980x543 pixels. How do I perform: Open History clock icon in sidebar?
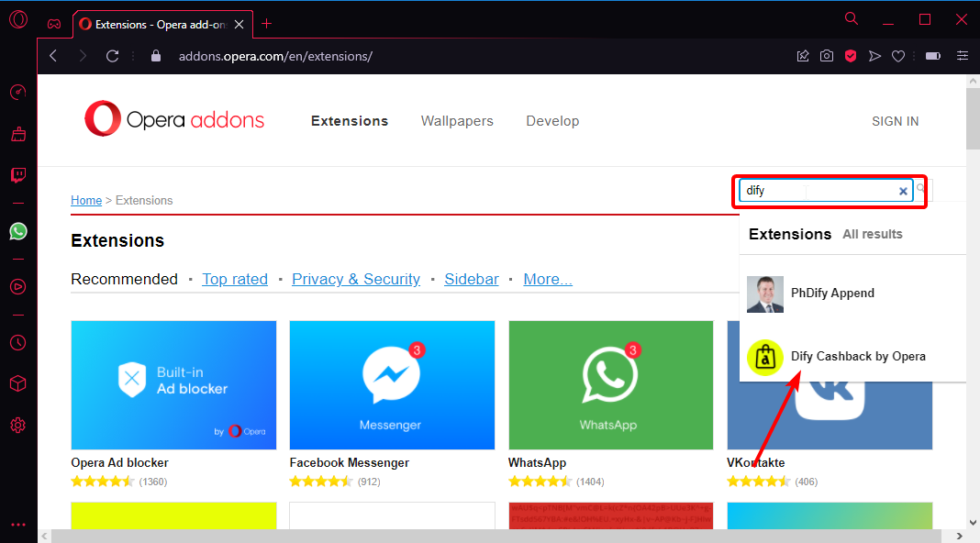click(18, 342)
